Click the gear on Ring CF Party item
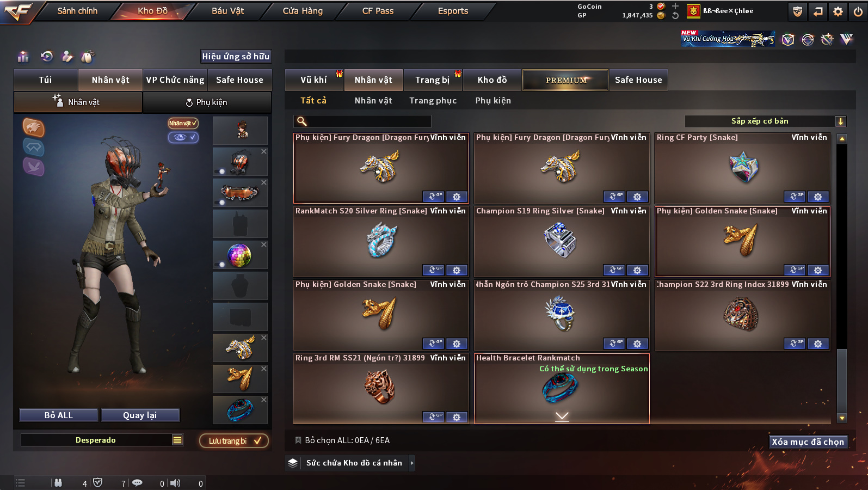 point(818,197)
